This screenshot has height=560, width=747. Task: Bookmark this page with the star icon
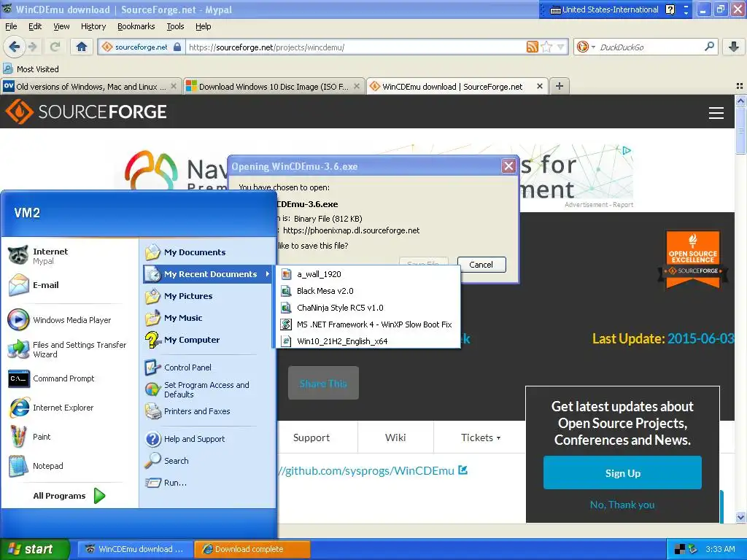click(x=547, y=47)
